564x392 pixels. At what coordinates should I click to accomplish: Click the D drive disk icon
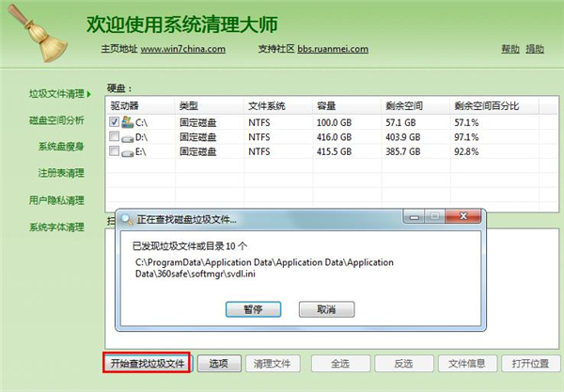click(127, 138)
